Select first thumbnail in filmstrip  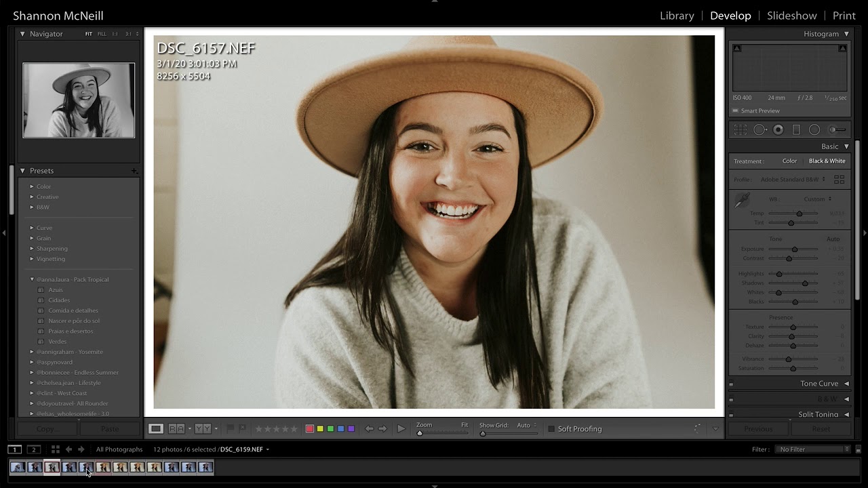click(18, 467)
